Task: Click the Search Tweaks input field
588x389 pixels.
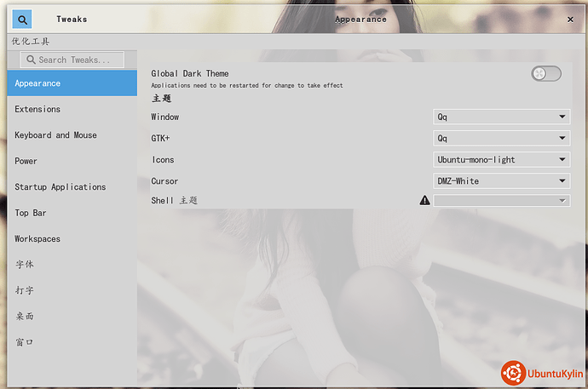Action: [x=73, y=60]
